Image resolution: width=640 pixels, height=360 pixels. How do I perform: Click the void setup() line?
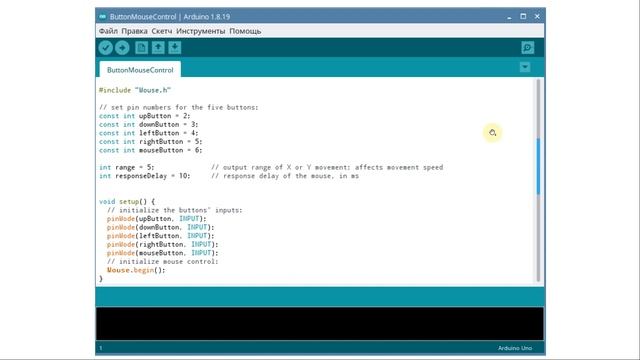coord(127,202)
